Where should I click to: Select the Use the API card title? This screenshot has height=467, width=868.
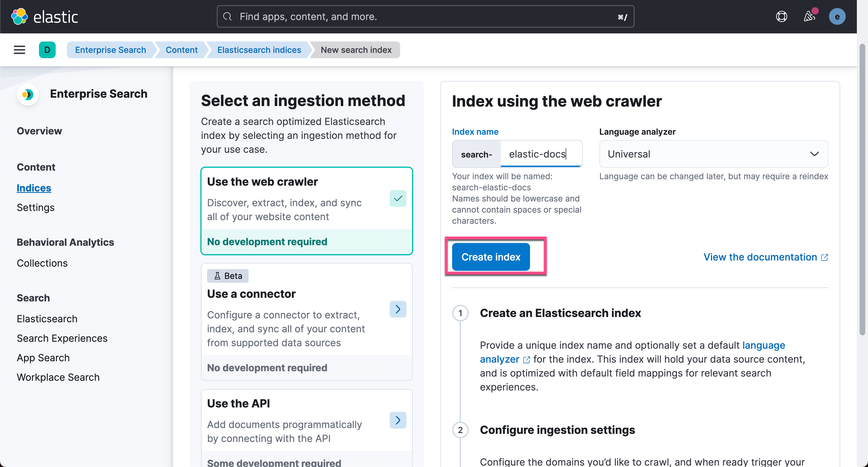coord(239,404)
